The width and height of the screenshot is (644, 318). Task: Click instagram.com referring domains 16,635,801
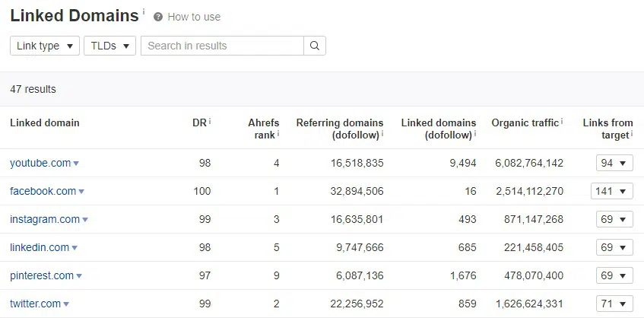click(x=357, y=219)
